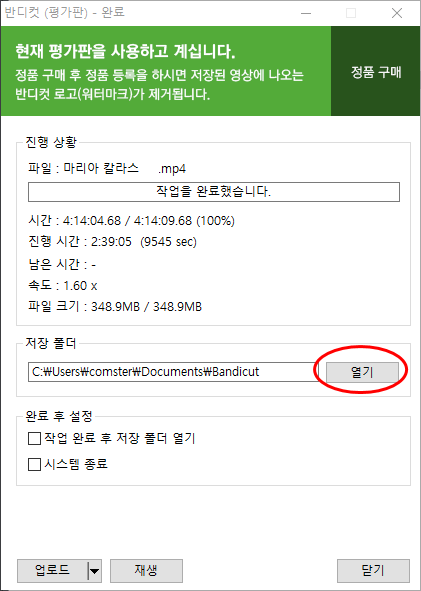Toggle the 시스템 종료 checkbox
Viewport: 421px width, 591px height.
(x=35, y=464)
